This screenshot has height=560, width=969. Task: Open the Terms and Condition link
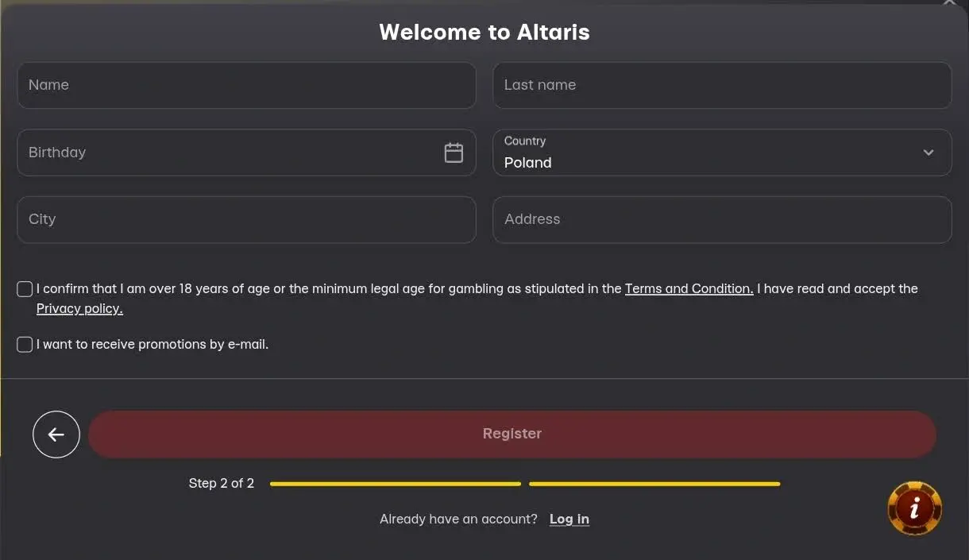tap(689, 289)
